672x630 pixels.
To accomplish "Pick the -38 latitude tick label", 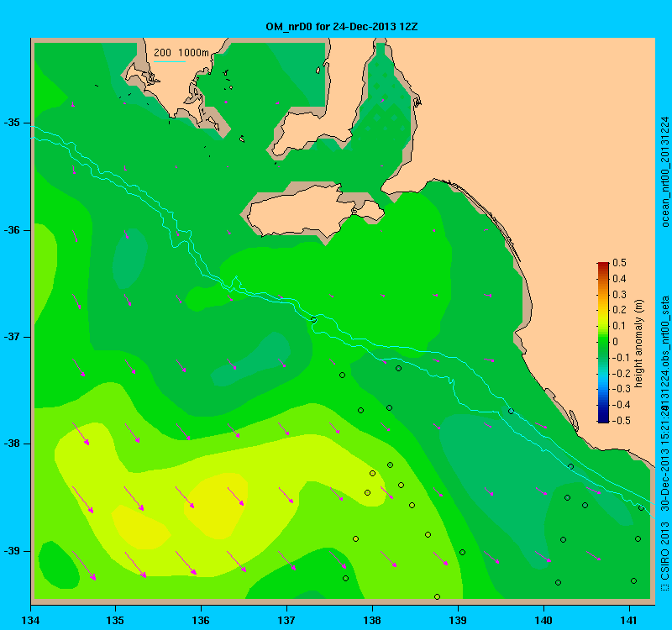I will (x=12, y=444).
